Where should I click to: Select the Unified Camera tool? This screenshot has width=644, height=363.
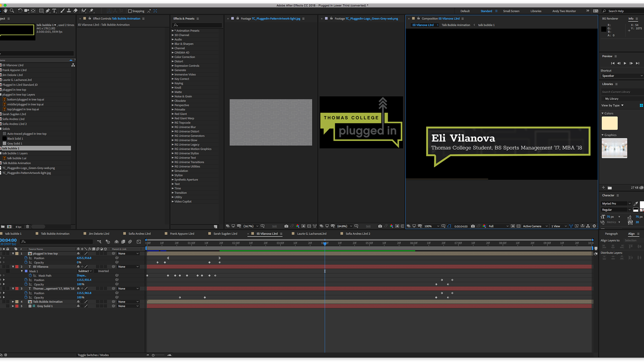[x=26, y=11]
